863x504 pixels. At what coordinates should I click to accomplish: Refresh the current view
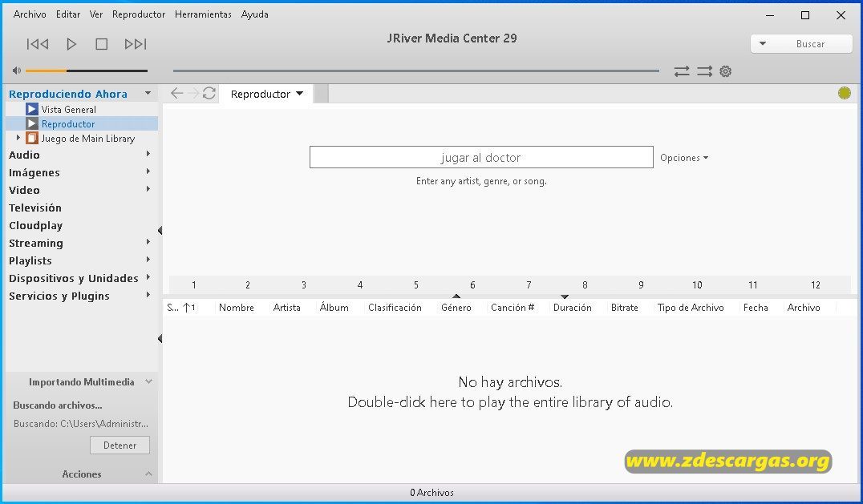click(x=209, y=93)
